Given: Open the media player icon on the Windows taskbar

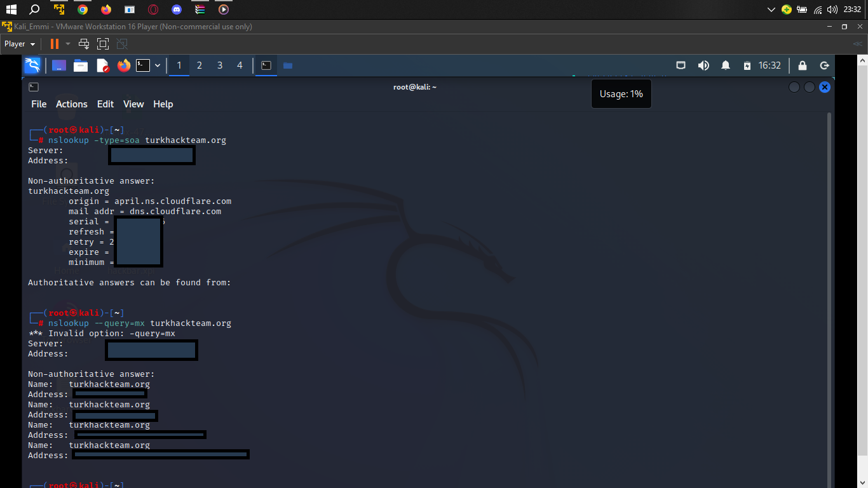Looking at the screenshot, I should (224, 10).
